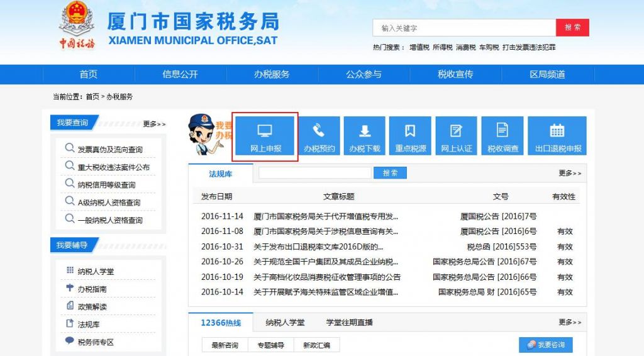Open 区局频道 navigation menu
Viewport: 644px width, 356px height.
pyautogui.click(x=548, y=74)
